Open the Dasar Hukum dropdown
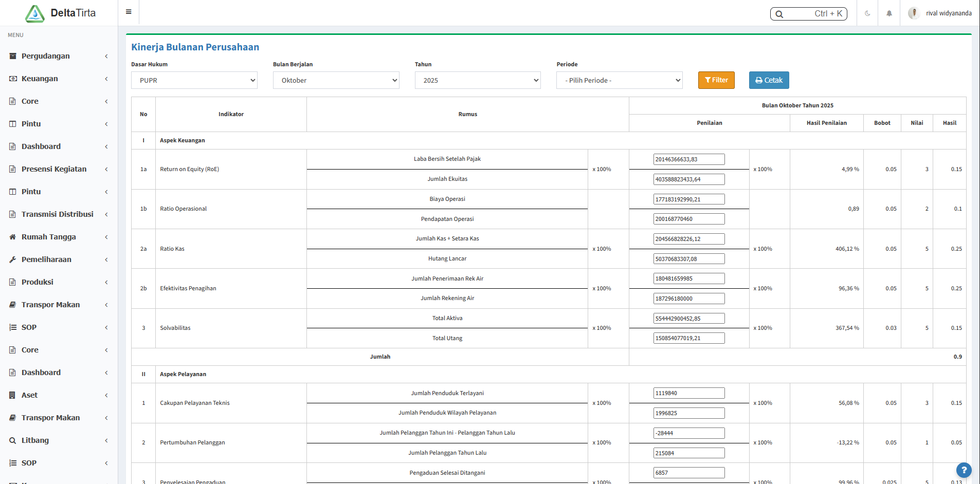This screenshot has height=484, width=980. [194, 80]
